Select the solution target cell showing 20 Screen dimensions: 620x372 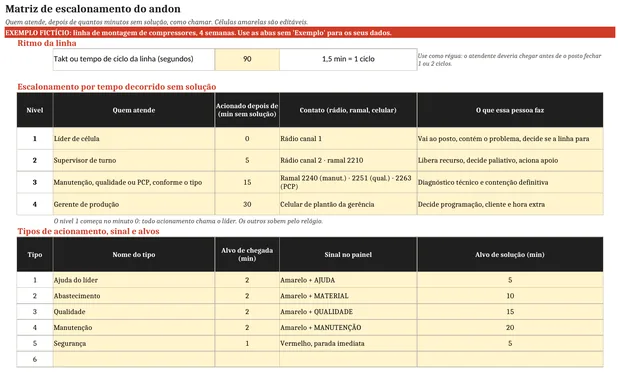510,327
